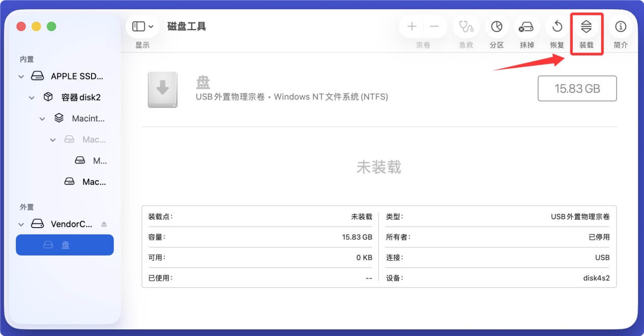Click the 15.83 GB capacity badge
This screenshot has height=336, width=644.
pyautogui.click(x=577, y=88)
